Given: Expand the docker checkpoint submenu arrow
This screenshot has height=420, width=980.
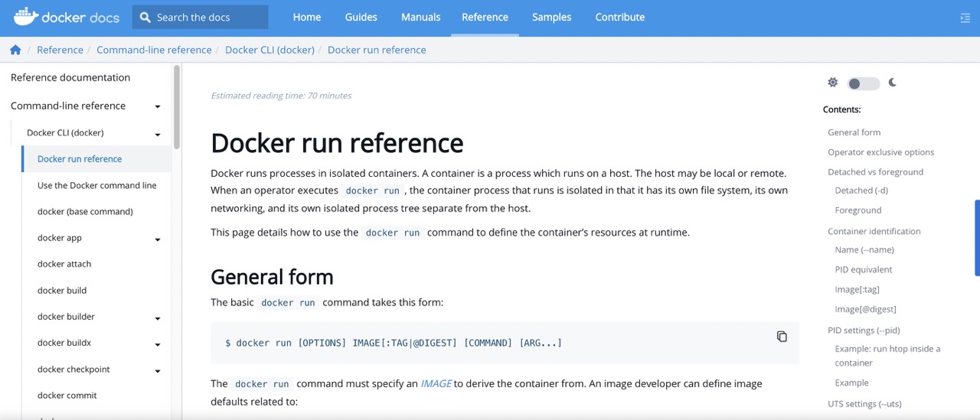Looking at the screenshot, I should [158, 371].
